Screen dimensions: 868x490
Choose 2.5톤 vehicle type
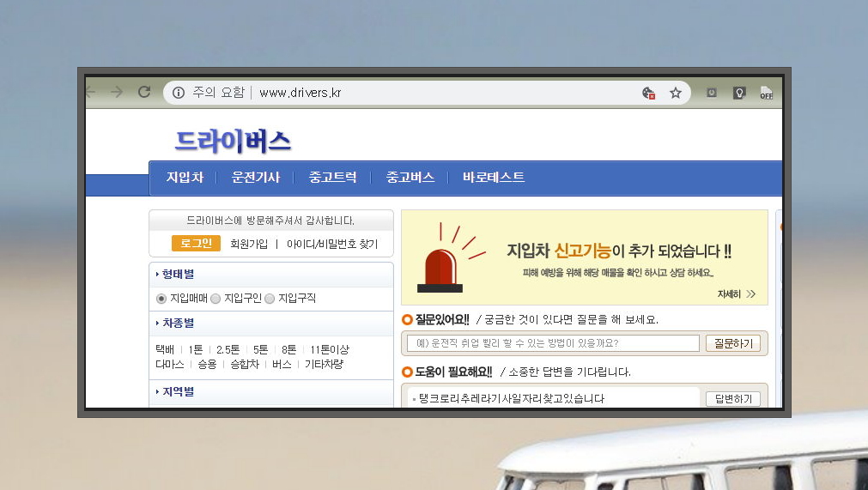point(228,349)
